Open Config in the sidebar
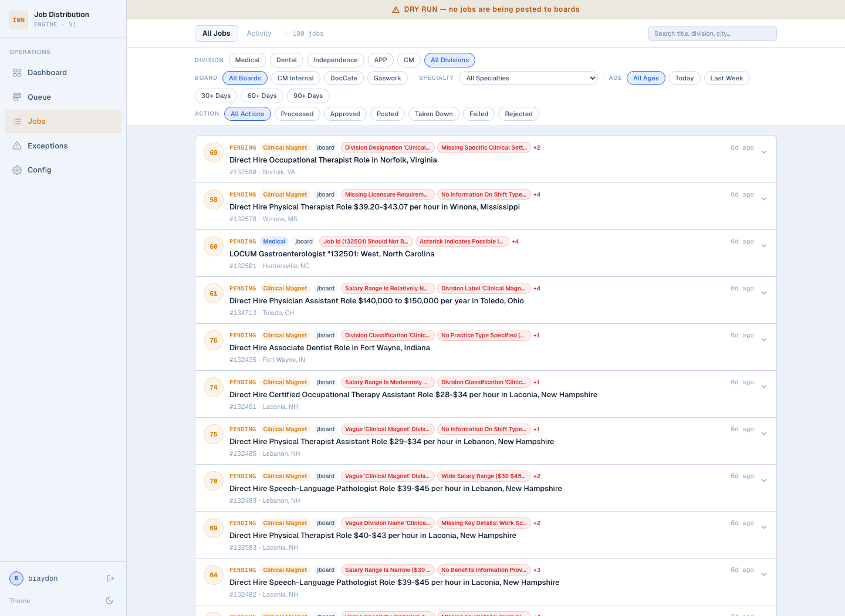This screenshot has height=616, width=845. [63, 170]
